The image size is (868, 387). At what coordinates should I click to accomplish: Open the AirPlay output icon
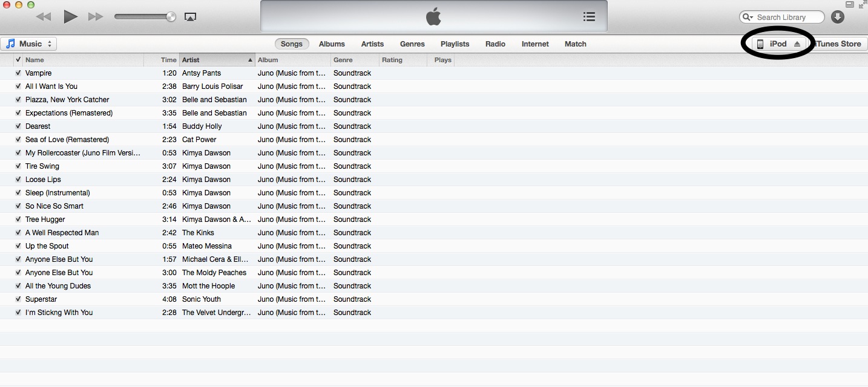pos(190,17)
